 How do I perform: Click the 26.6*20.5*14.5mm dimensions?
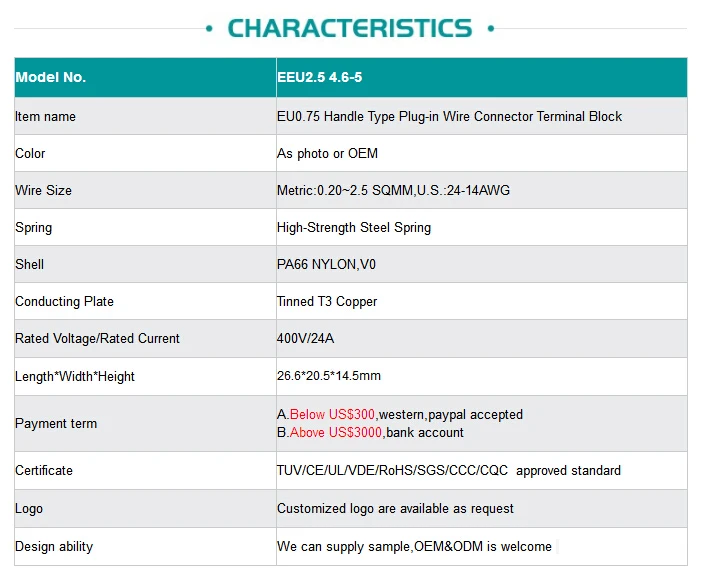click(329, 375)
